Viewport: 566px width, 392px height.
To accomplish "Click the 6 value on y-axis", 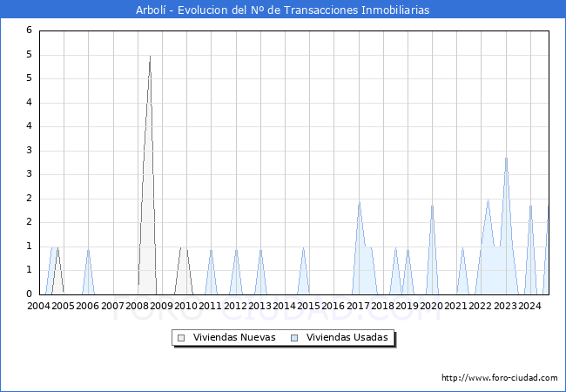I will pyautogui.click(x=30, y=30).
